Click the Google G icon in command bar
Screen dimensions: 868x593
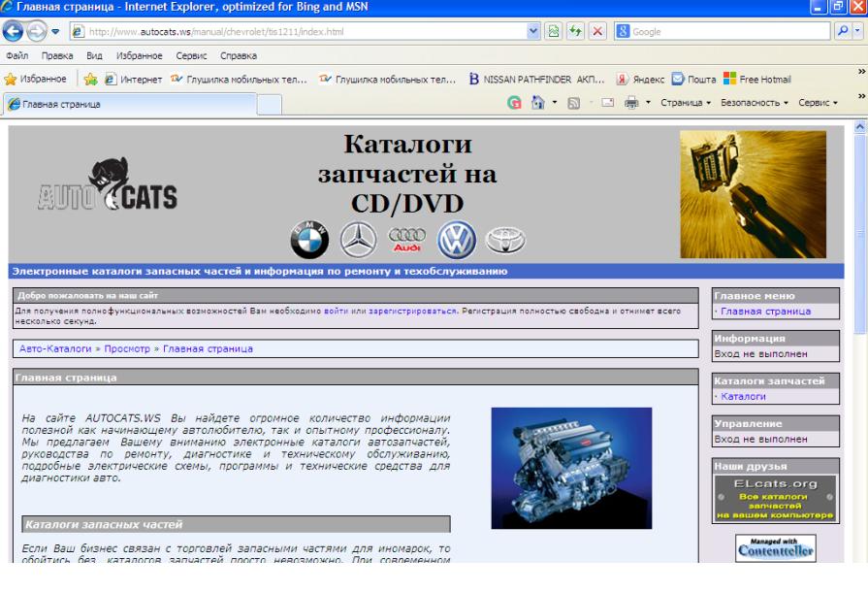514,103
